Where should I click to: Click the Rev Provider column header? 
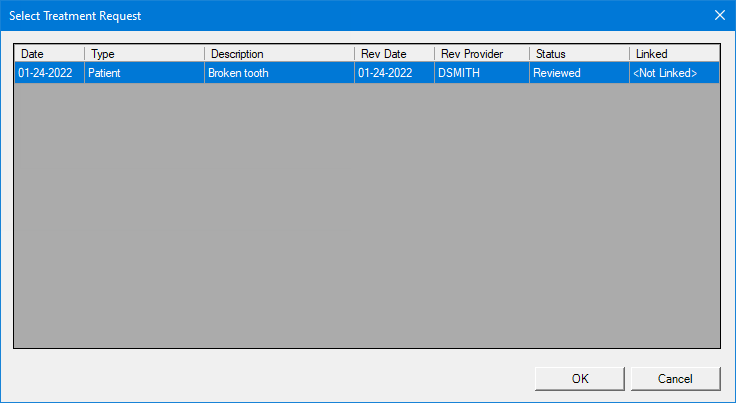point(481,54)
